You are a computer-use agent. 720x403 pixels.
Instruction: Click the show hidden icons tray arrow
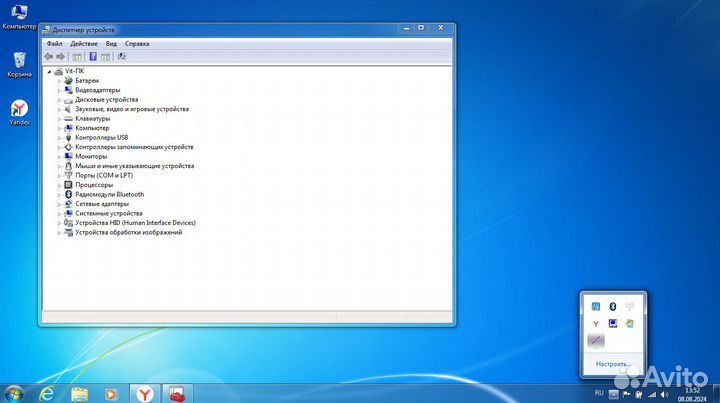click(613, 394)
